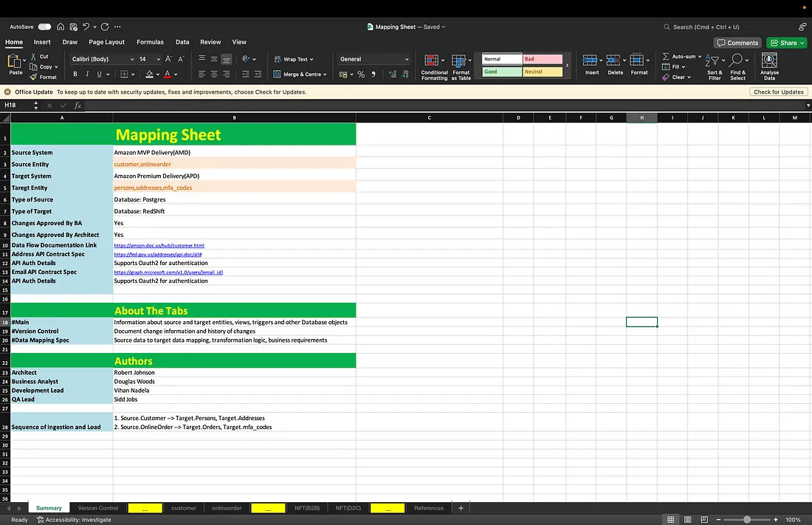Increase indent of cell contents
The image size is (812, 525).
[x=258, y=75]
